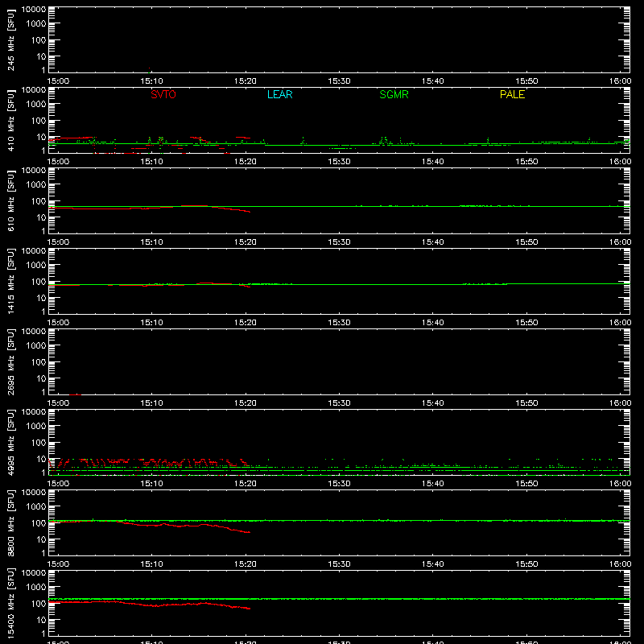644x644 pixels.
Task: Click the 15:50 time label under 610 MHz panel
Action: (526, 242)
